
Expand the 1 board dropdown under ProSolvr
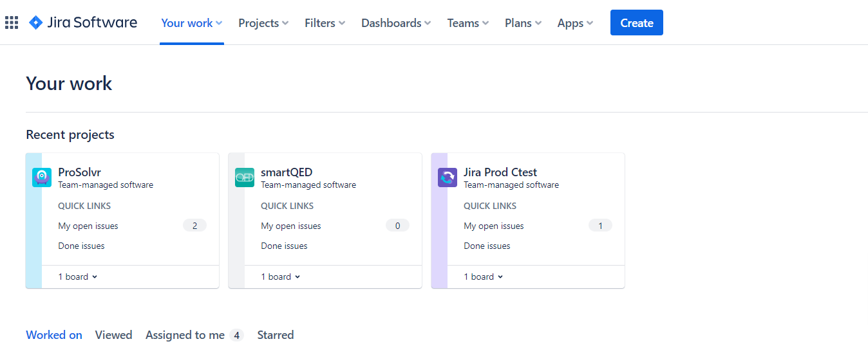click(x=78, y=277)
